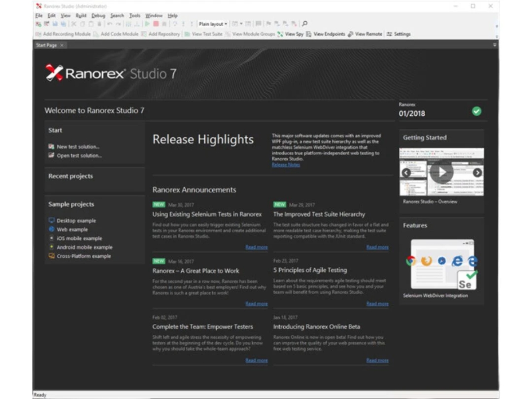The height and width of the screenshot is (399, 532).
Task: Click the magnifier Search toolbar icon
Action: pos(305,24)
